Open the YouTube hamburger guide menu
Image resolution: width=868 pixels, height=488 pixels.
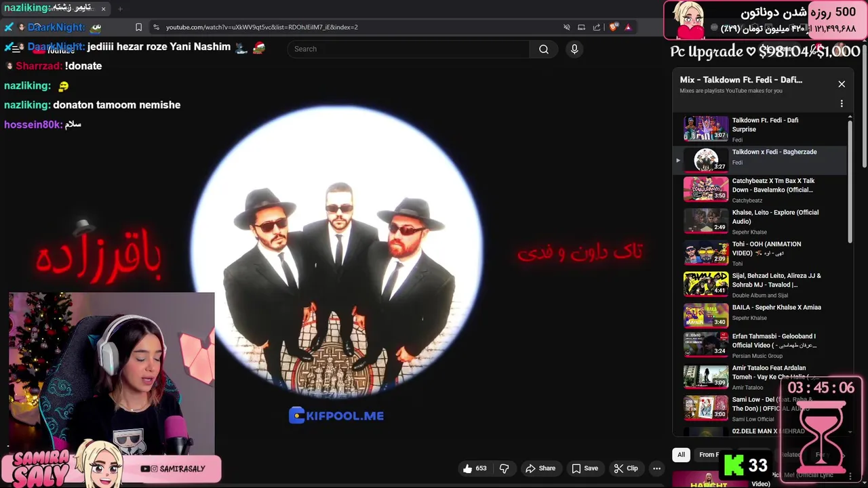coord(16,49)
